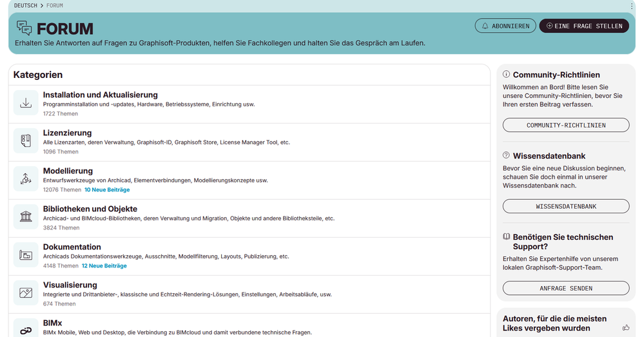Click the book icon beside technischen Support
The height and width of the screenshot is (337, 644).
point(507,236)
